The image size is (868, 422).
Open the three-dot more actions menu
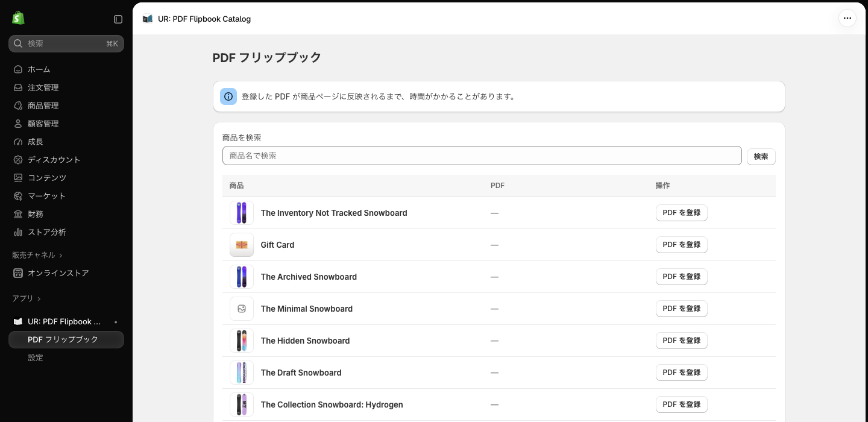848,18
